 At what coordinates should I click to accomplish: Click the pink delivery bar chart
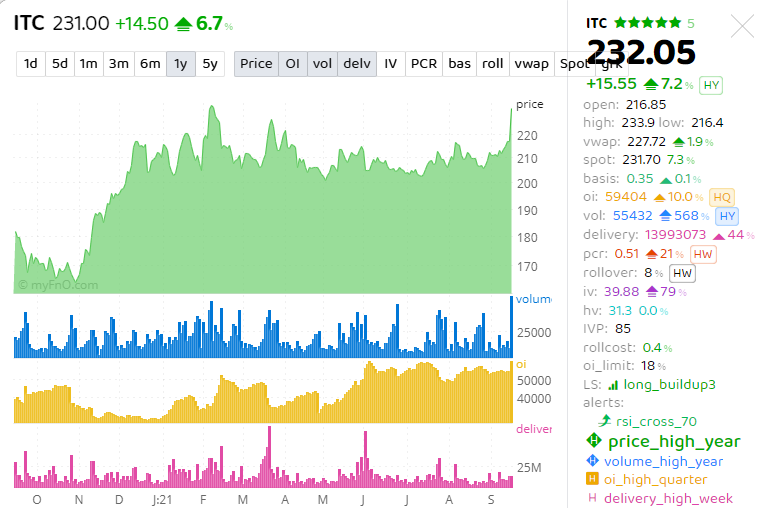click(263, 457)
